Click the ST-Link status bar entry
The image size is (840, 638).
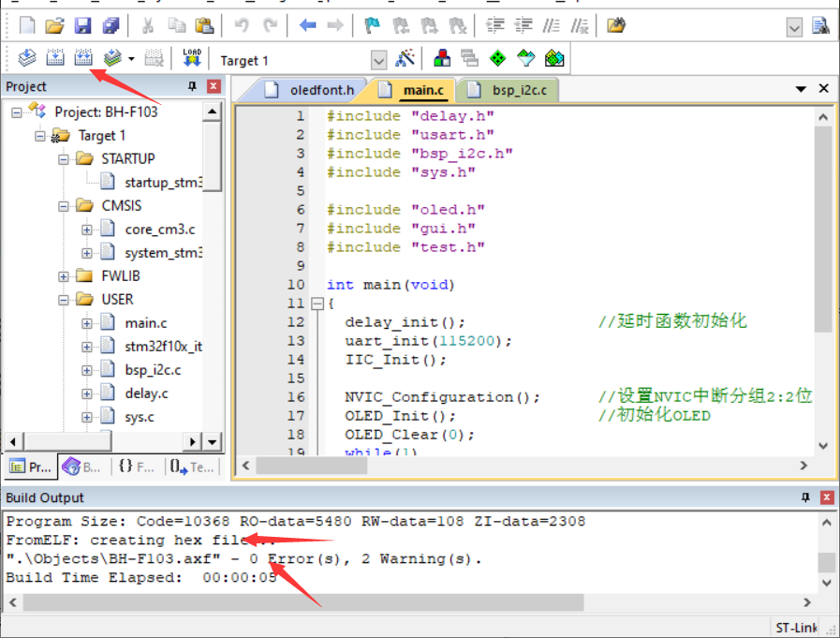coord(796,628)
